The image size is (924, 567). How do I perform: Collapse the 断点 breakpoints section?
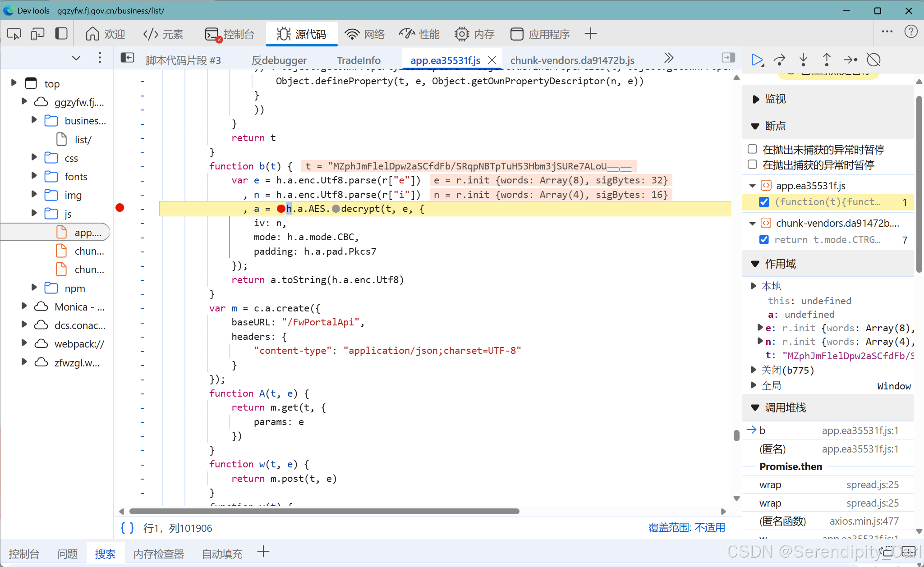(755, 126)
